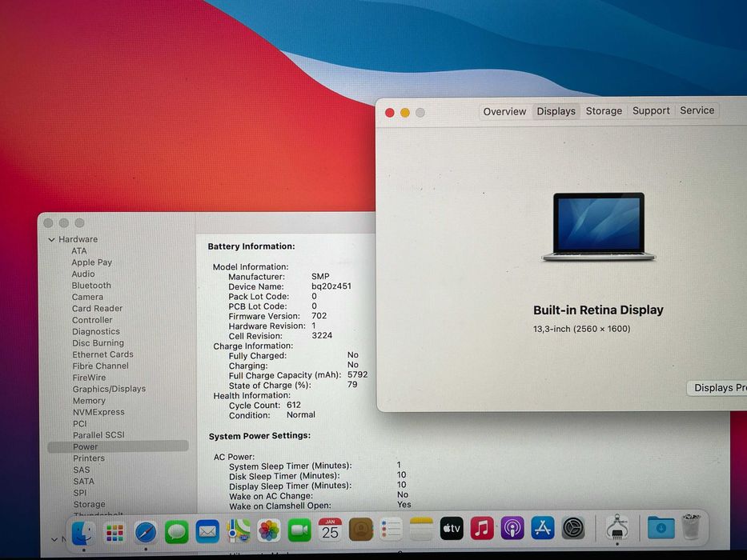Select Storage in Hardware sidebar list

pos(89,504)
